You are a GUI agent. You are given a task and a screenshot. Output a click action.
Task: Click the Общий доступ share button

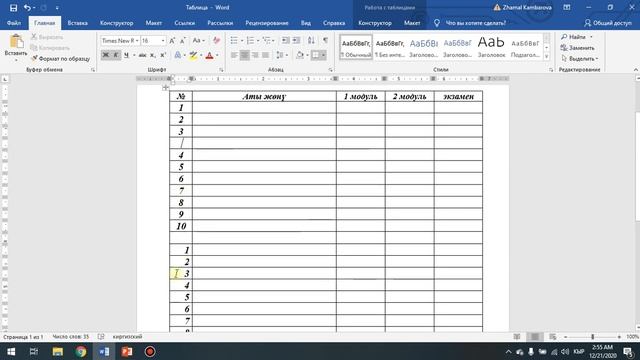[608, 23]
